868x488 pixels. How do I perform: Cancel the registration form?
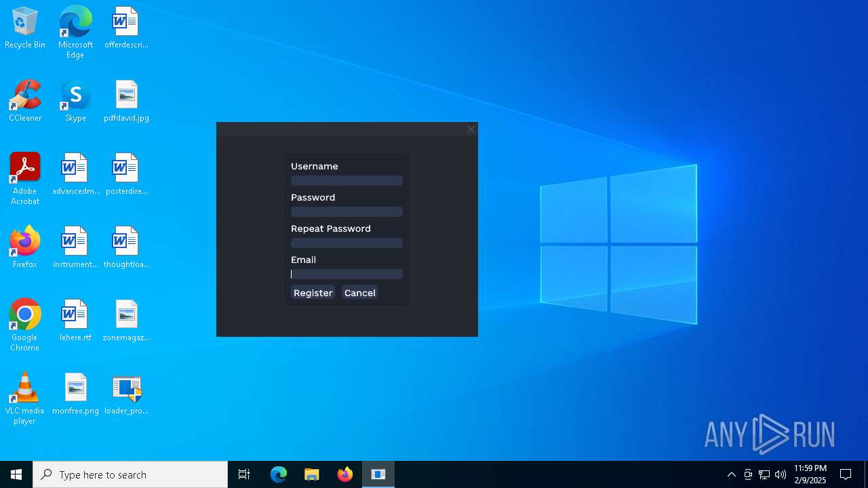click(x=359, y=293)
